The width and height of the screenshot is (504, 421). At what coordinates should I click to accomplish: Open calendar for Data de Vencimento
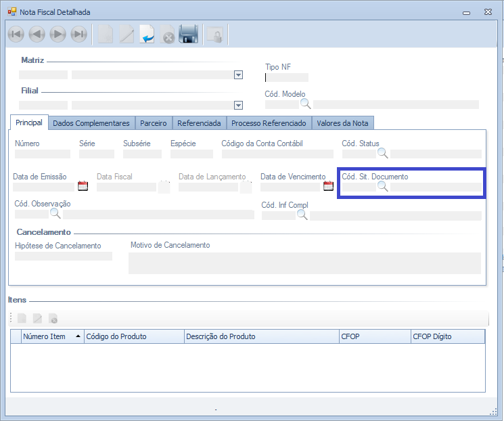[x=329, y=186]
